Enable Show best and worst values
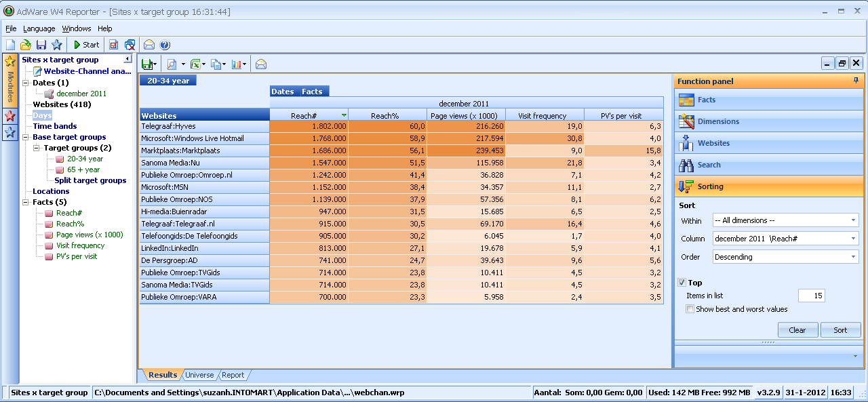Screen dimensions: 868x402 [x=690, y=309]
